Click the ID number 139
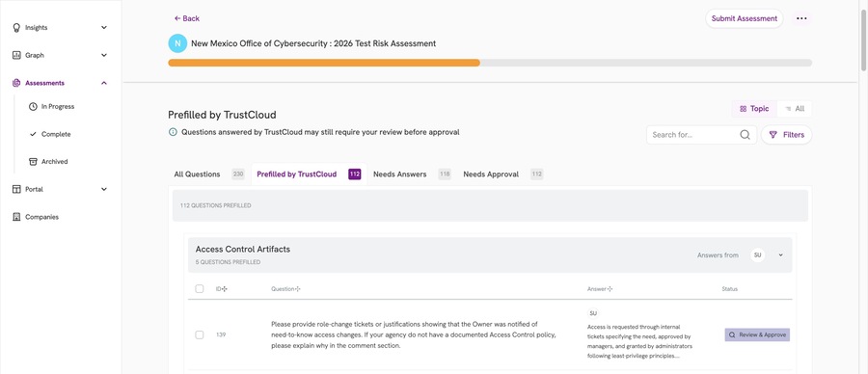 click(x=221, y=334)
